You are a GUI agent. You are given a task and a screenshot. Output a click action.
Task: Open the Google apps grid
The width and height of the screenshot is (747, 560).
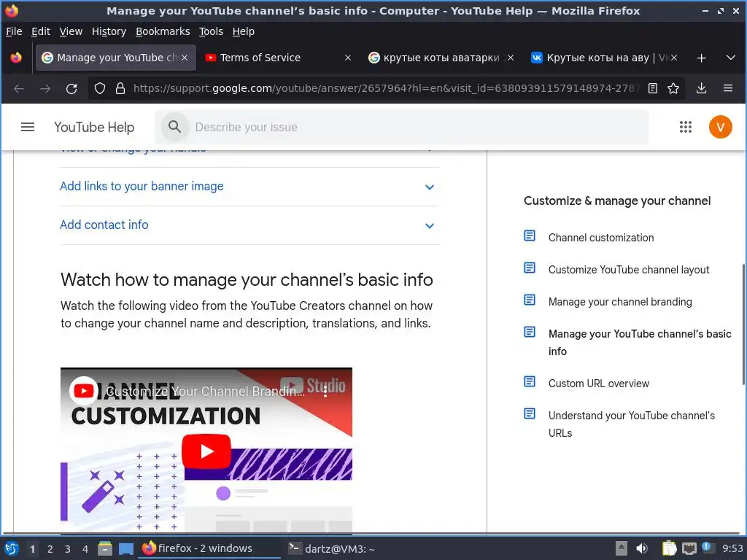coord(685,127)
